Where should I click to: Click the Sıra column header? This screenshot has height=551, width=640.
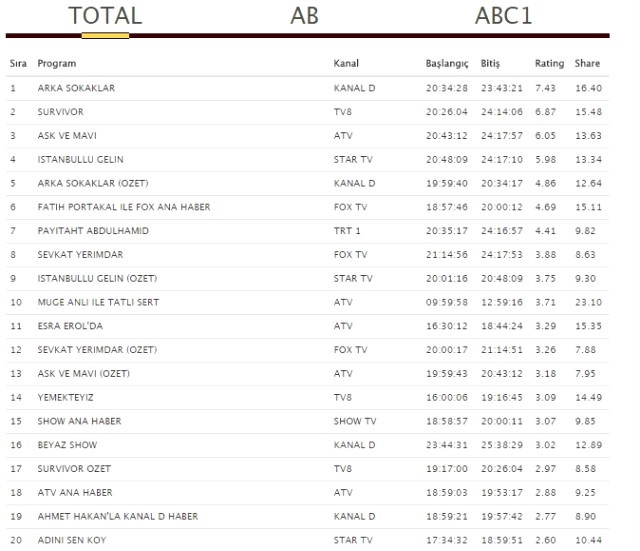18,63
